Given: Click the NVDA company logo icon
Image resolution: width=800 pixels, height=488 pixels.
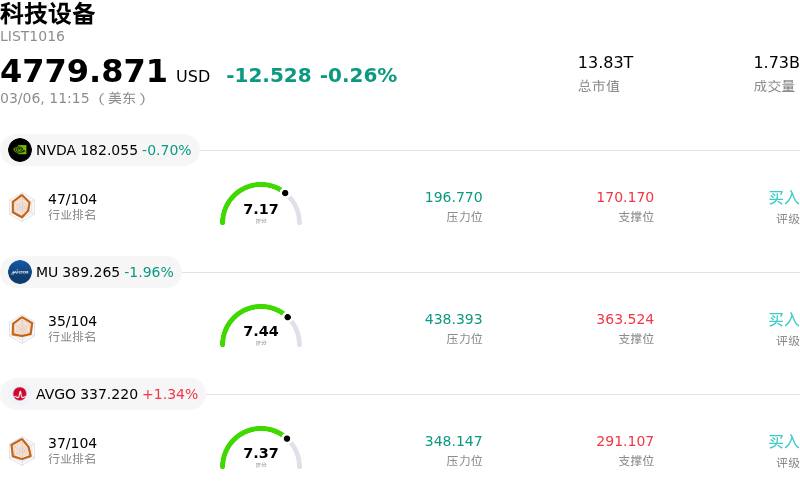Looking at the screenshot, I should [20, 150].
